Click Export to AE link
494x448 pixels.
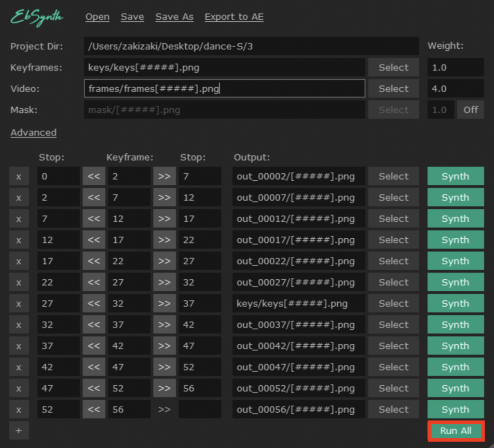(234, 17)
